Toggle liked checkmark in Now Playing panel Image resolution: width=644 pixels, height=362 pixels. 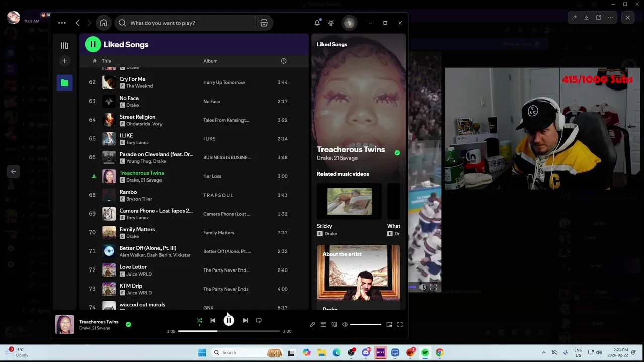coord(397,153)
